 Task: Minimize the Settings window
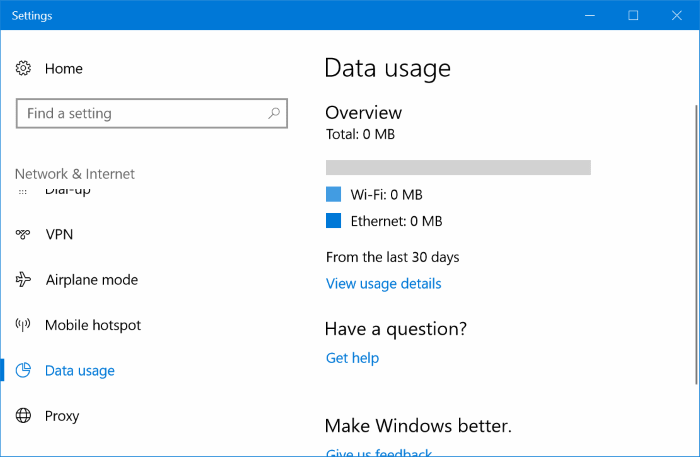(590, 16)
